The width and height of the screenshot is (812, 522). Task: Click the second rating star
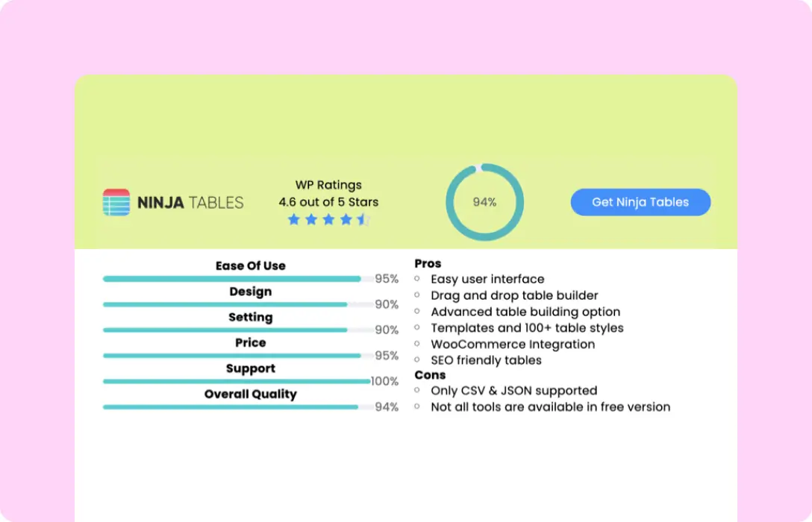click(311, 219)
